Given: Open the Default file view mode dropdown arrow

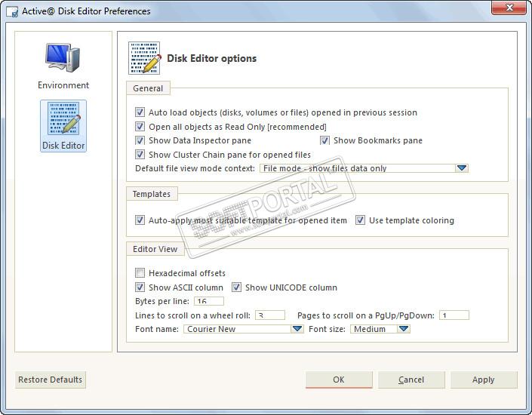Looking at the screenshot, I should pos(462,168).
